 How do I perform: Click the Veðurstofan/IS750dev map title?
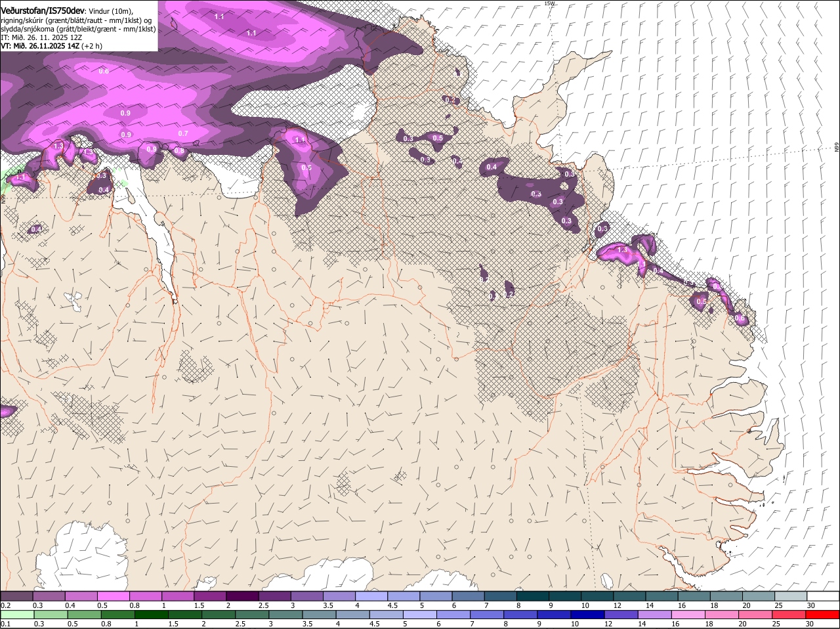[x=42, y=10]
